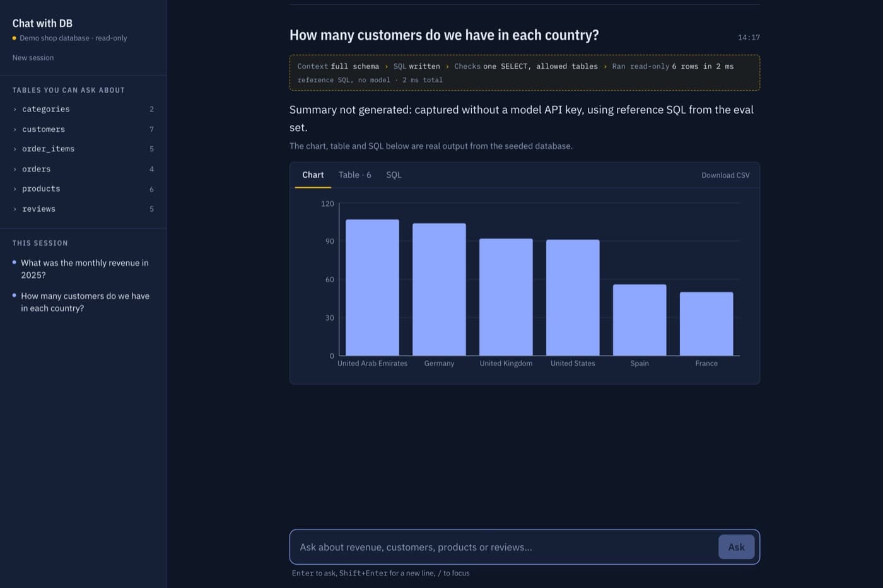Image resolution: width=883 pixels, height=588 pixels.
Task: Click 'reference SQL, no model' note
Action: [344, 80]
